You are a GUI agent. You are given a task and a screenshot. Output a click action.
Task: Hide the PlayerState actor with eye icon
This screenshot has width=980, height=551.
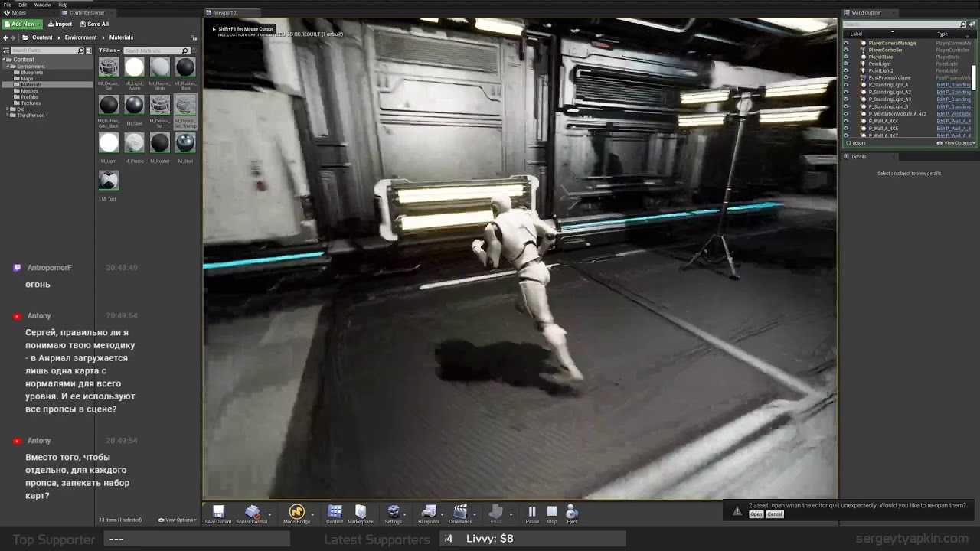846,57
